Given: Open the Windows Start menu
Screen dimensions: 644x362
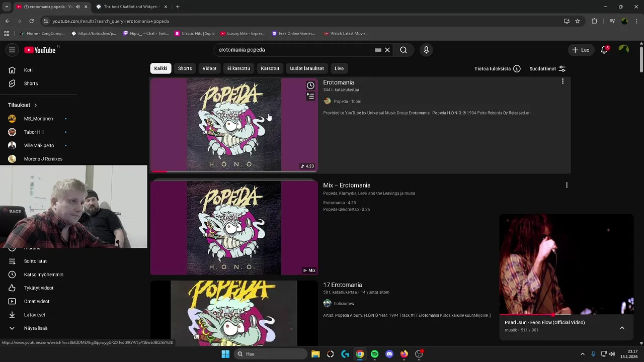Looking at the screenshot, I should point(225,354).
